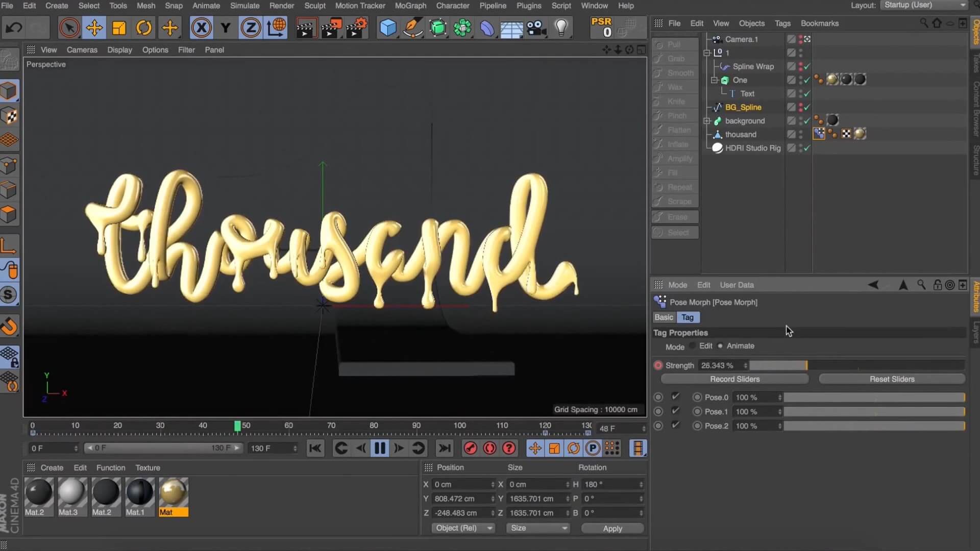Click the Record Active Objects button
980x551 pixels.
[470, 448]
